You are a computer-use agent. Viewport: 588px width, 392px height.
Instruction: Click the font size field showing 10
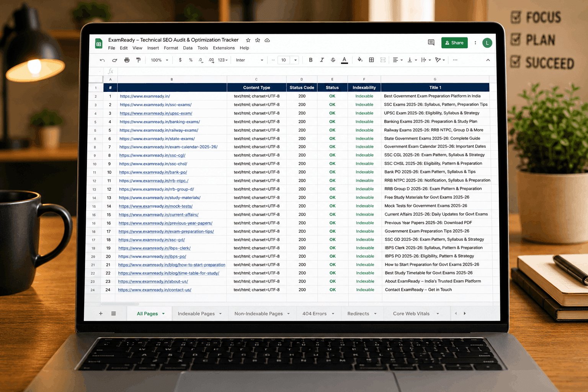tap(284, 60)
